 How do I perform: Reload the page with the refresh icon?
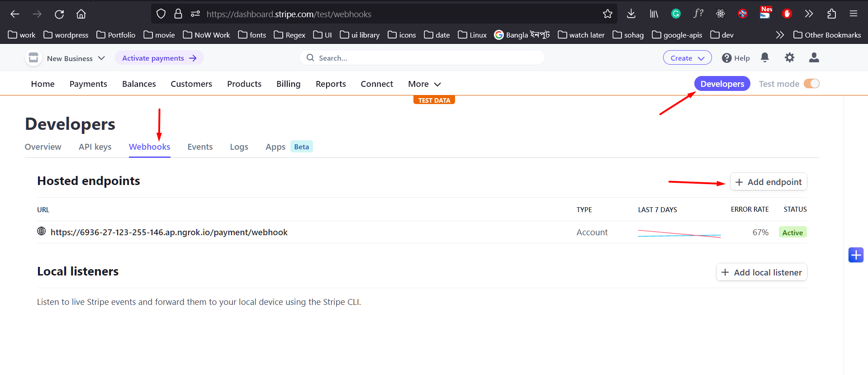(x=59, y=14)
